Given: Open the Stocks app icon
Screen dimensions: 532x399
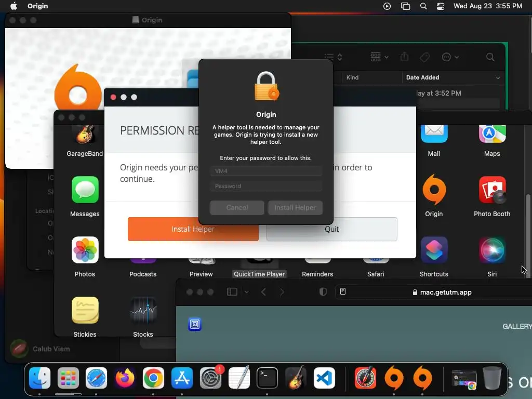Looking at the screenshot, I should point(143,310).
